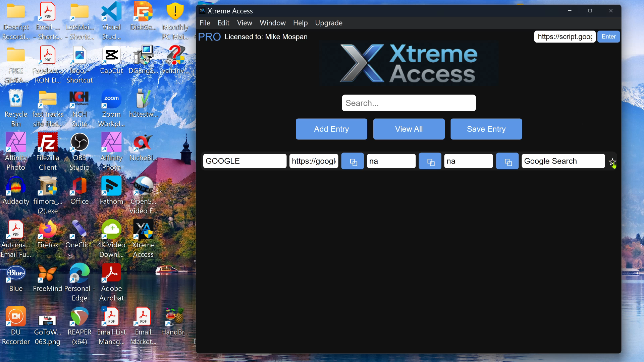Screen dimensions: 644x362
Task: Select the CapCut desktop icon
Action: tap(111, 60)
